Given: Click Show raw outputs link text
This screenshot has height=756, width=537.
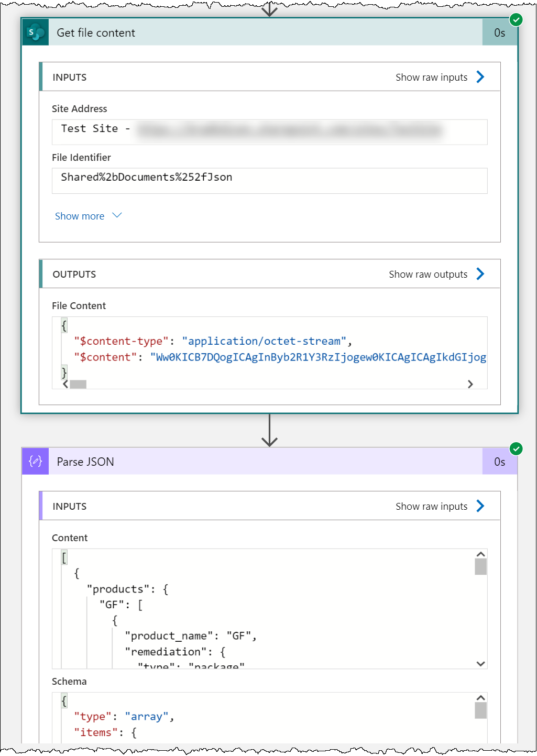Looking at the screenshot, I should 428,275.
